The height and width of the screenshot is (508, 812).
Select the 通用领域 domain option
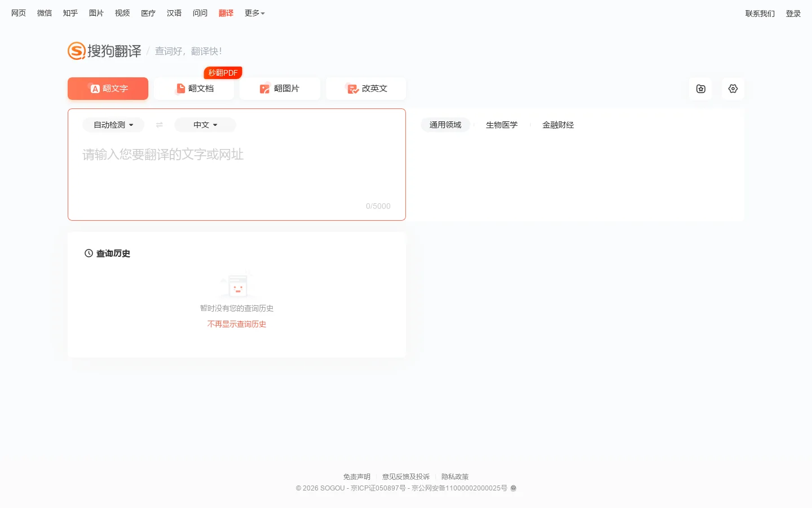coord(445,125)
